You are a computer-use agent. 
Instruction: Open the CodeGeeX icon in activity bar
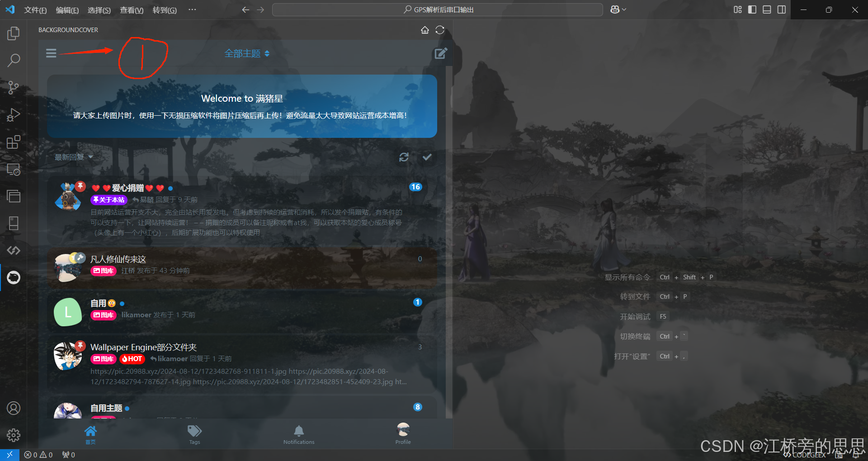pos(14,250)
